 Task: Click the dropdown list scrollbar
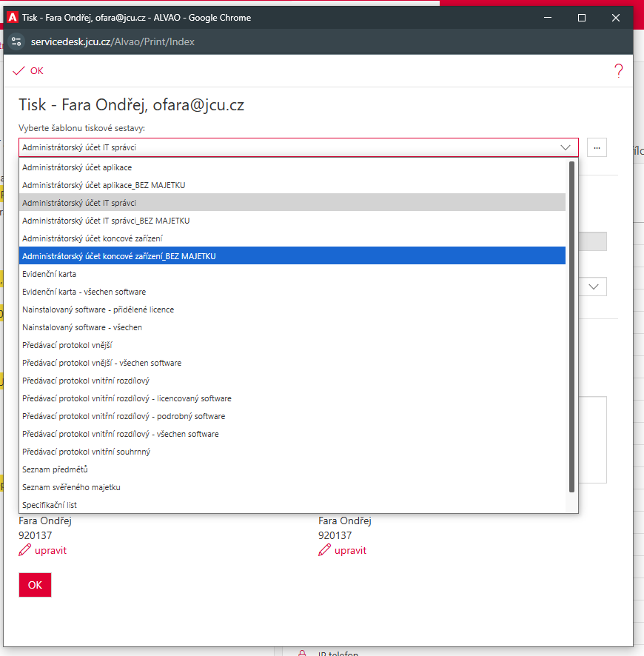(571, 326)
